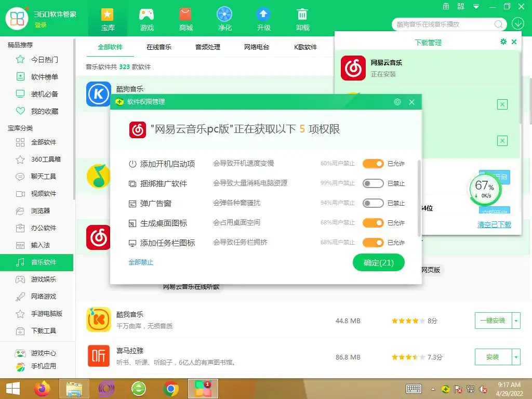Click the muted volume tray icon

483,389
